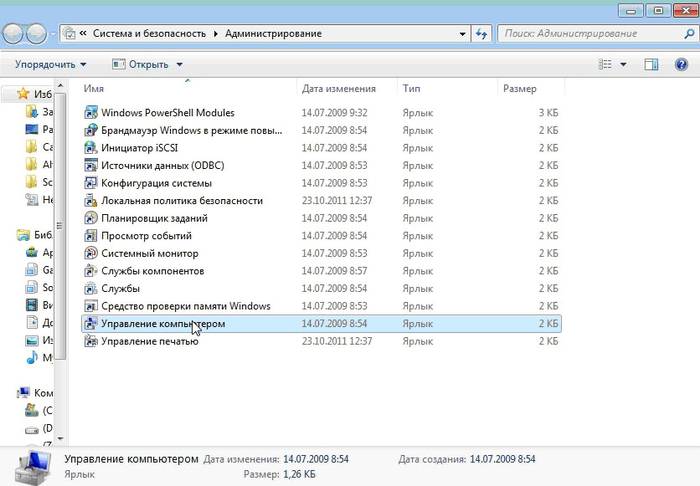Select the Планировщик заданий icon
The height and width of the screenshot is (486, 700).
pos(91,218)
